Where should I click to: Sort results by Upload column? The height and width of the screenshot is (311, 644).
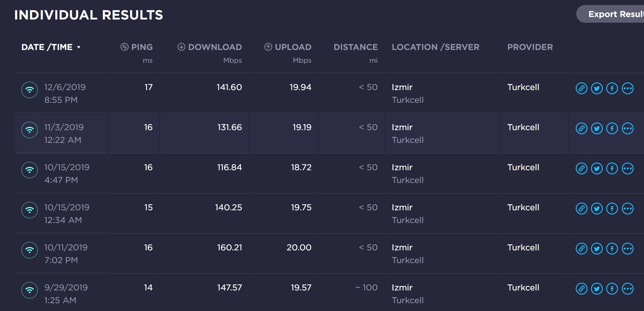288,47
